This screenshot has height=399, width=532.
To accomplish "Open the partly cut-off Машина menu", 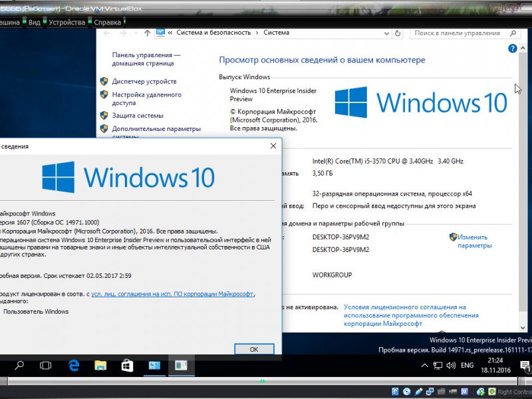I will [x=10, y=22].
